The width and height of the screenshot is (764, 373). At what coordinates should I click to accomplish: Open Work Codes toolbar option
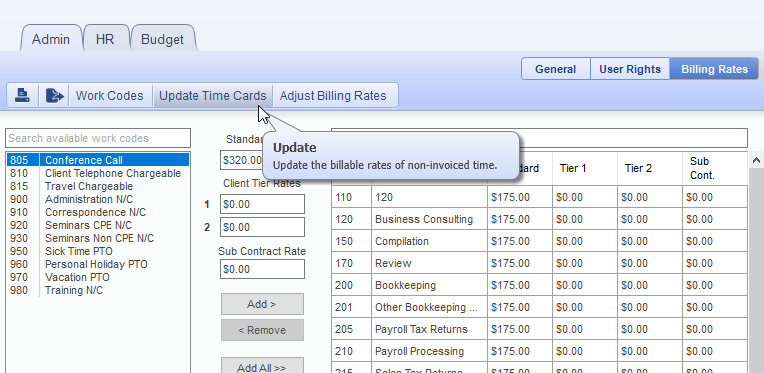[x=110, y=95]
